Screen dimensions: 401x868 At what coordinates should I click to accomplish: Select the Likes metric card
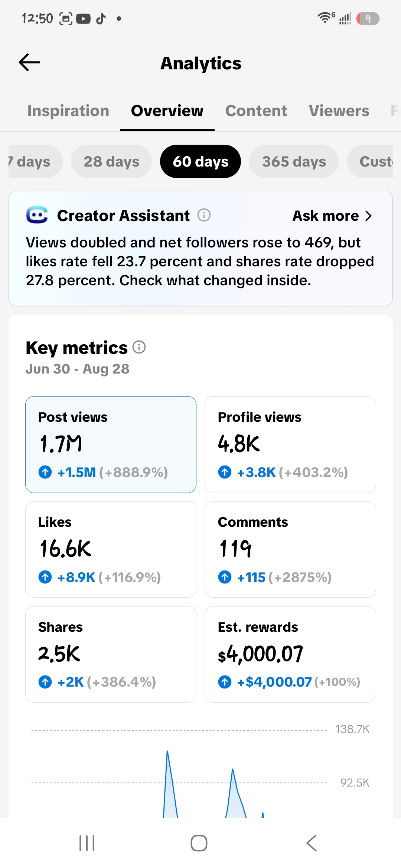tap(111, 549)
